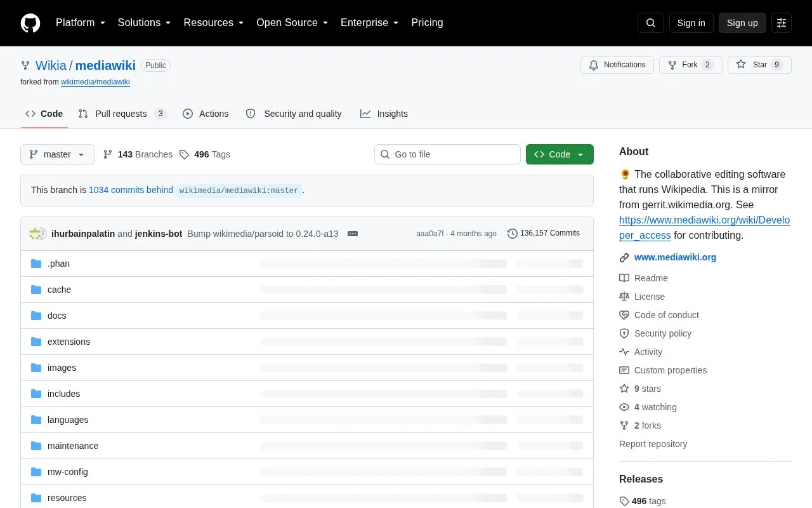Click the includes folder icon
The image size is (812, 508).
click(x=36, y=394)
